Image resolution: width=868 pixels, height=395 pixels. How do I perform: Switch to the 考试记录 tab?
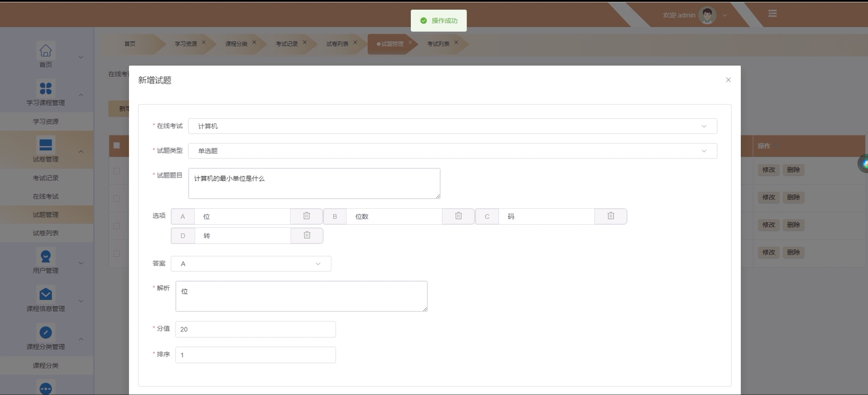click(x=287, y=44)
